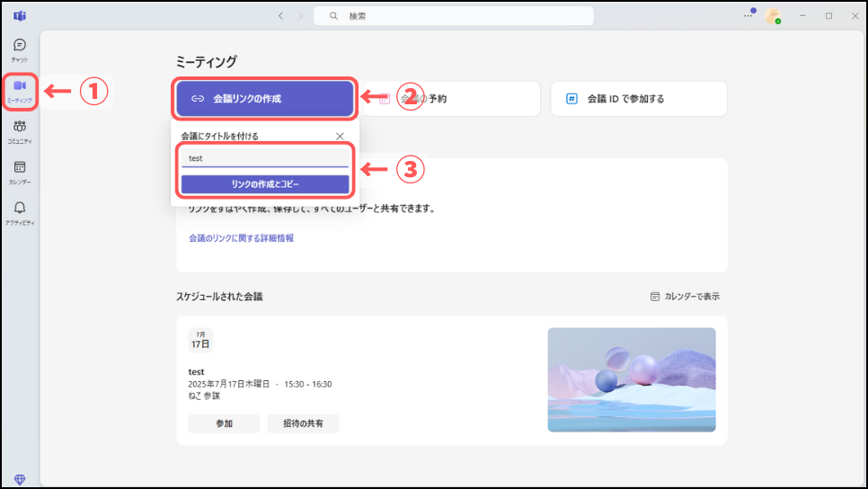Click the search box field
The height and width of the screenshot is (489, 868).
tap(454, 16)
